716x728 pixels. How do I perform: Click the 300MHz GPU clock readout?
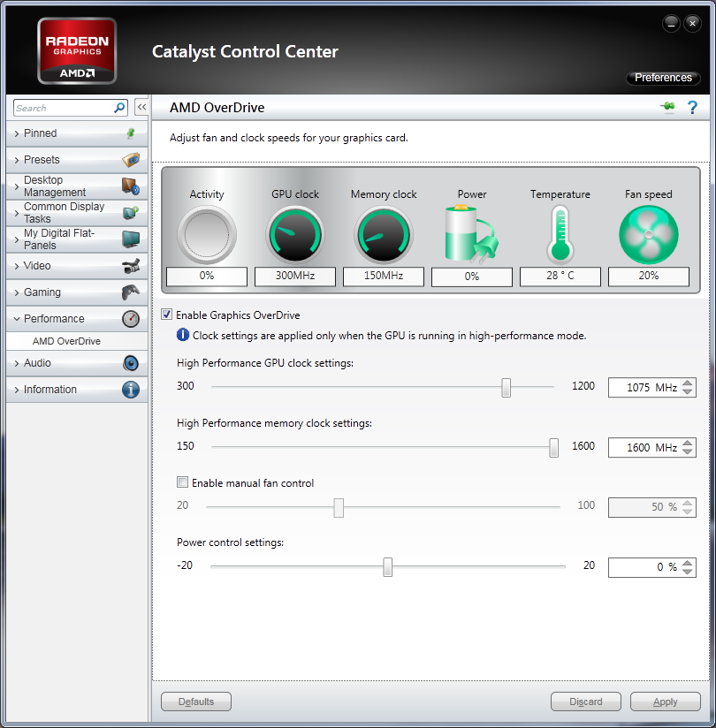point(295,276)
